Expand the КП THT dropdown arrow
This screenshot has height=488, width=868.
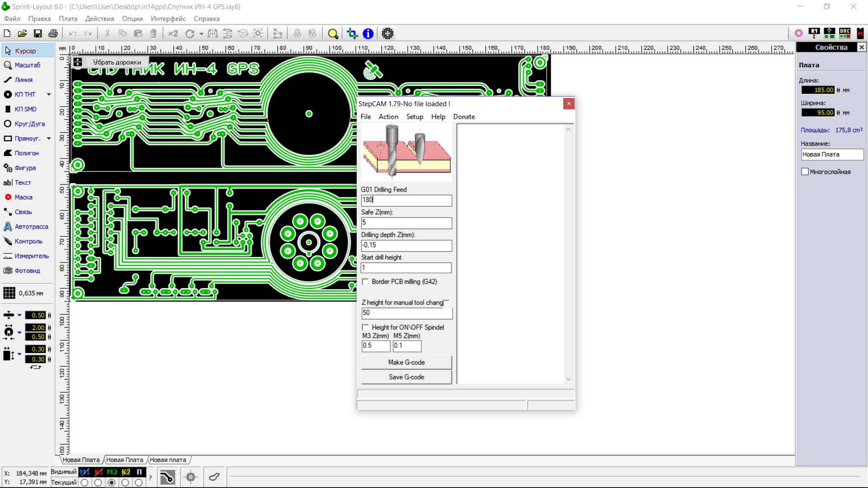point(49,94)
